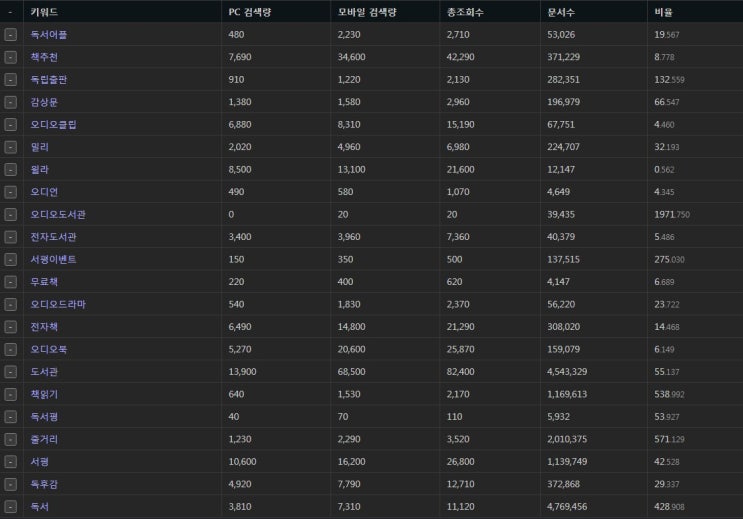The height and width of the screenshot is (519, 743).
Task: Sort by 비율 column header
Action: pos(663,12)
